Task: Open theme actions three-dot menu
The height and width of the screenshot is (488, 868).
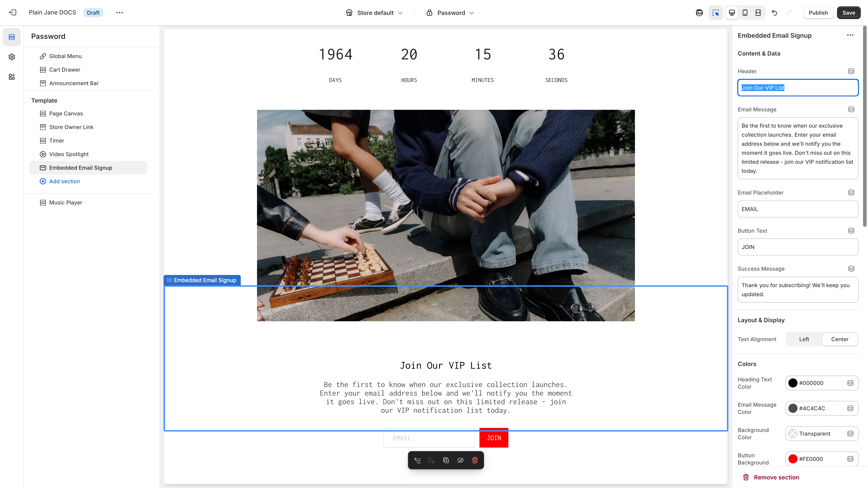Action: 120,13
